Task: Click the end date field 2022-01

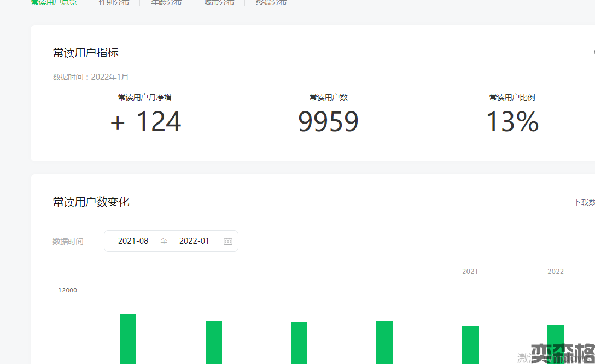Action: click(194, 241)
